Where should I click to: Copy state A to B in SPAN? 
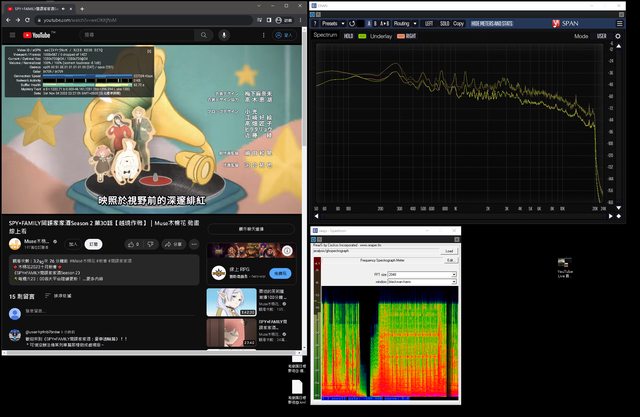[x=384, y=23]
